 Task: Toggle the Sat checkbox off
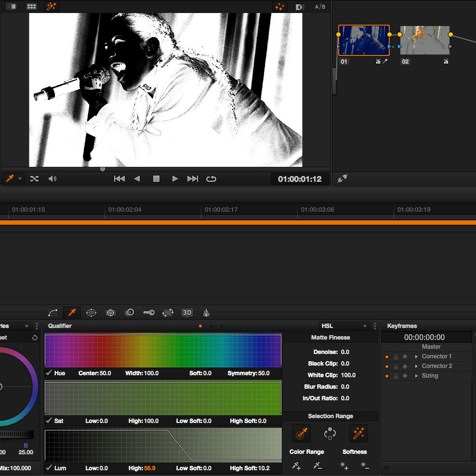(x=49, y=421)
